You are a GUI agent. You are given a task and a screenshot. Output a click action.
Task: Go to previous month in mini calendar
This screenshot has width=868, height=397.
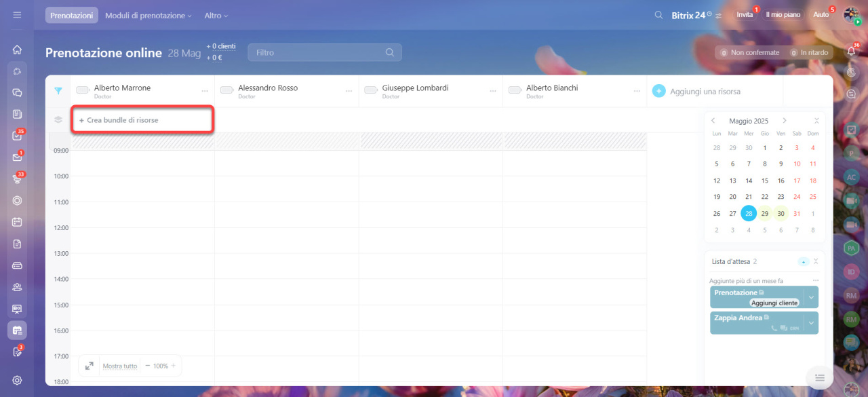tap(713, 121)
